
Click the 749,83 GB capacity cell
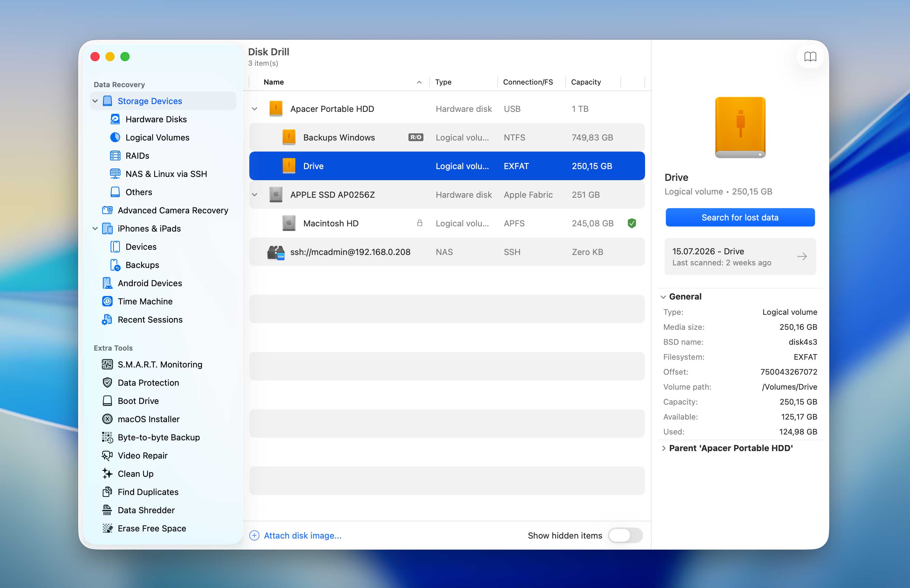tap(592, 138)
